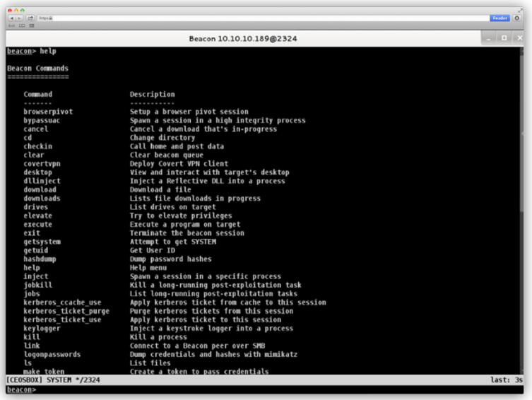Focus the bottom beacon> command input

265,389
